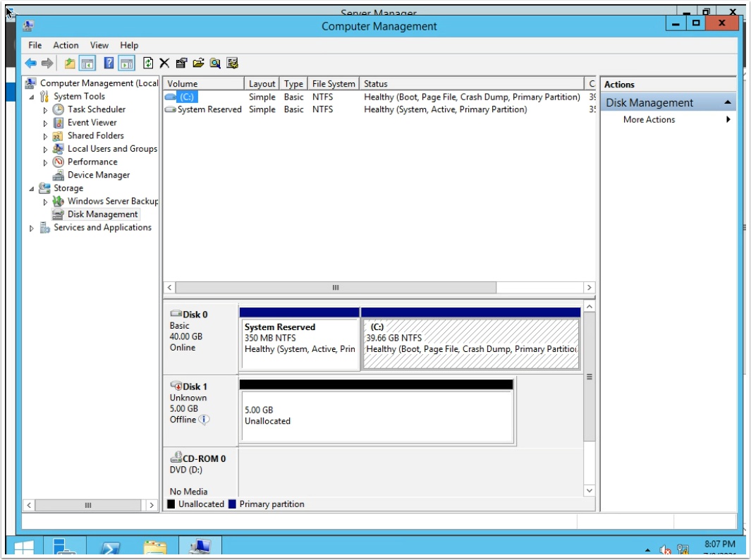The image size is (751, 560).
Task: Click the network icon in the system tray
Action: pos(683,549)
